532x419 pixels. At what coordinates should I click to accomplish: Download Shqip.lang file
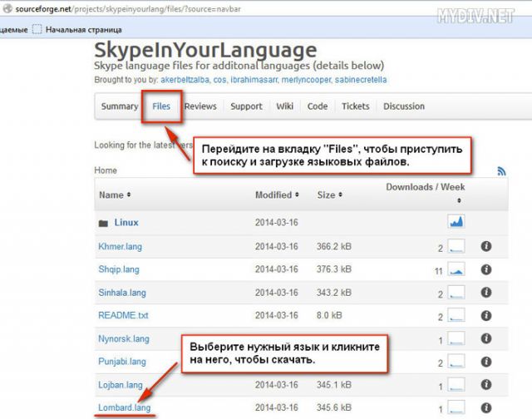tap(119, 269)
